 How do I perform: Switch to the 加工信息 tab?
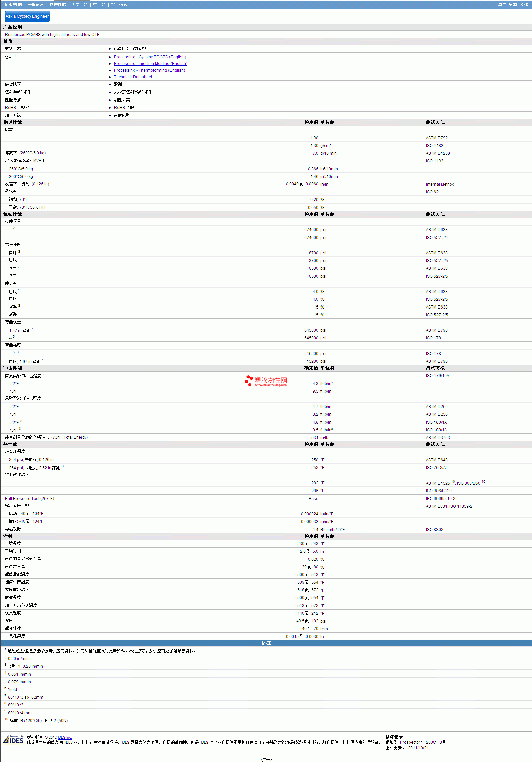tap(119, 5)
